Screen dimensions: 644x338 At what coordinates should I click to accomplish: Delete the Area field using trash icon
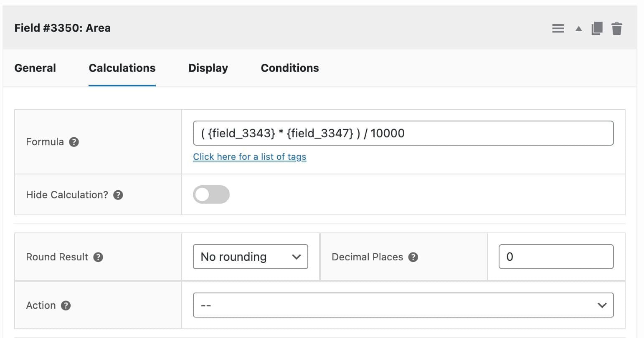click(x=617, y=28)
